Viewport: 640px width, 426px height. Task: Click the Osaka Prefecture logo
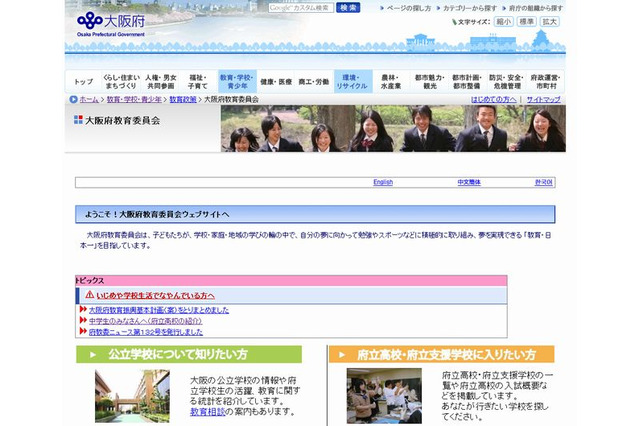111,24
